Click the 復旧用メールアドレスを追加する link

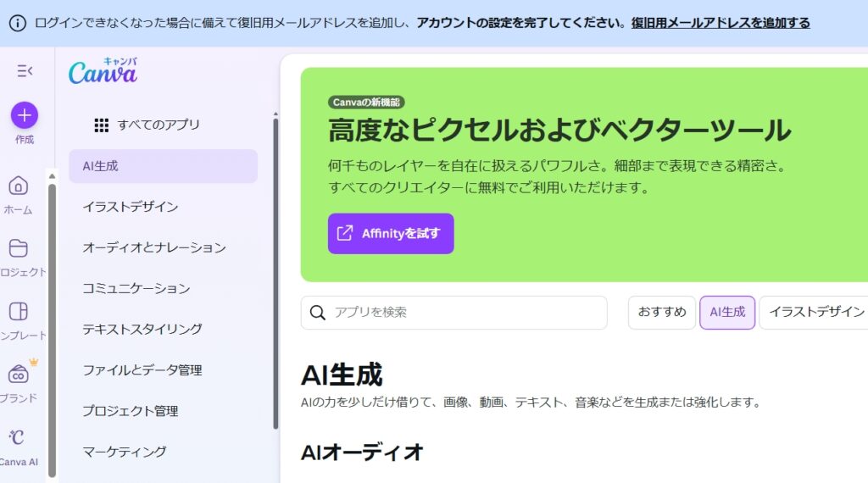click(720, 23)
